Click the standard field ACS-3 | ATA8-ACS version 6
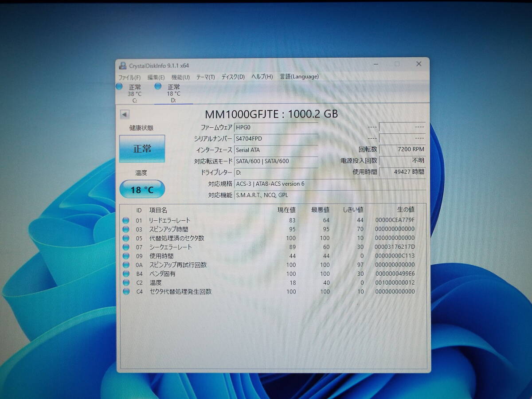 pyautogui.click(x=329, y=184)
